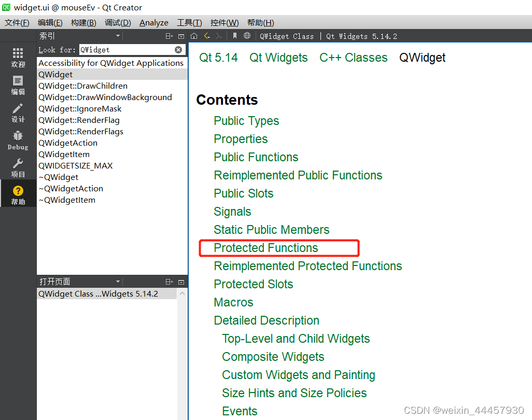Jump to Signals link
Viewport: 532px width, 420px height.
click(x=232, y=212)
